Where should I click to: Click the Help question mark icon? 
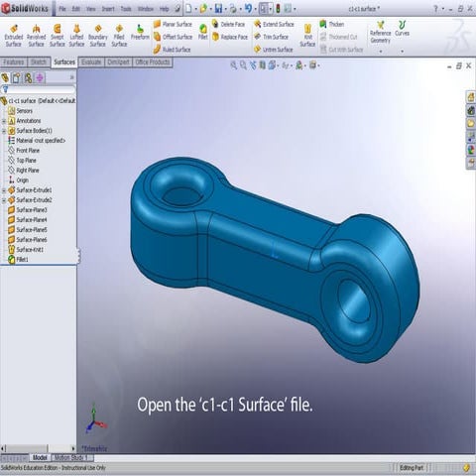(x=435, y=9)
